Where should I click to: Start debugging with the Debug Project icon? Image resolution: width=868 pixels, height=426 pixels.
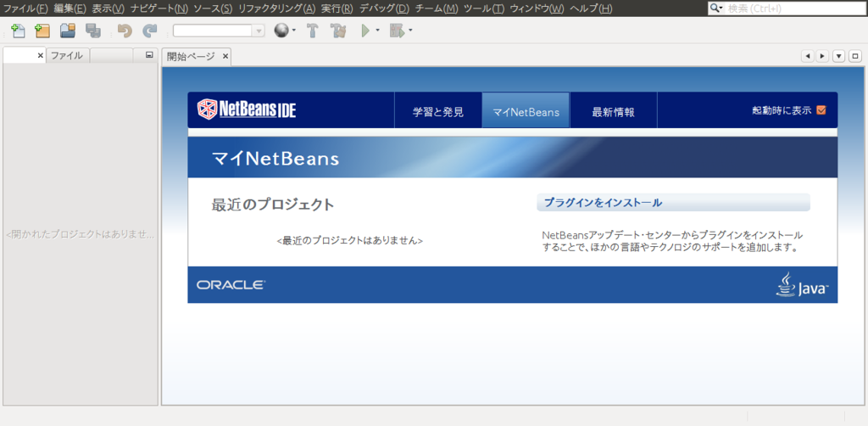pos(396,31)
